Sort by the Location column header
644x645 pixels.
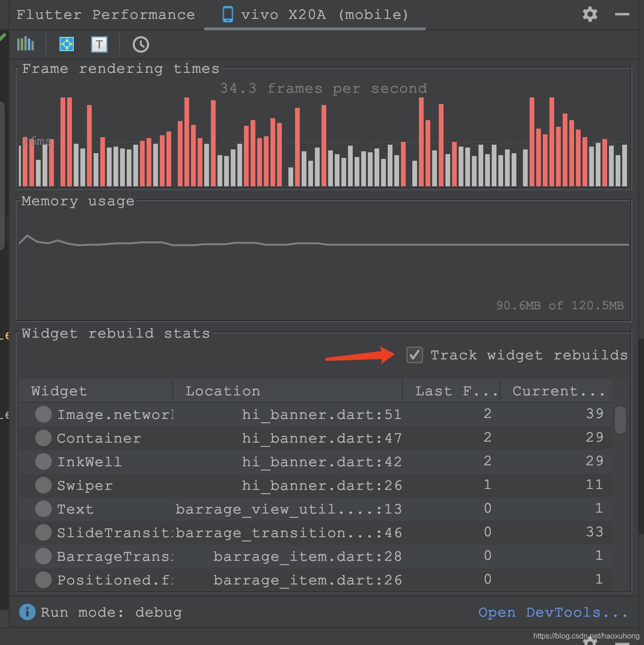[223, 391]
